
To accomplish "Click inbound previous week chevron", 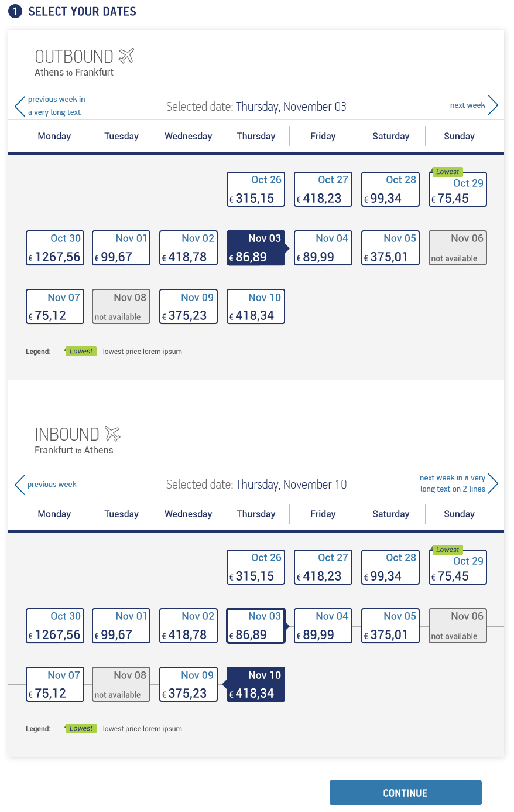I will click(x=20, y=484).
